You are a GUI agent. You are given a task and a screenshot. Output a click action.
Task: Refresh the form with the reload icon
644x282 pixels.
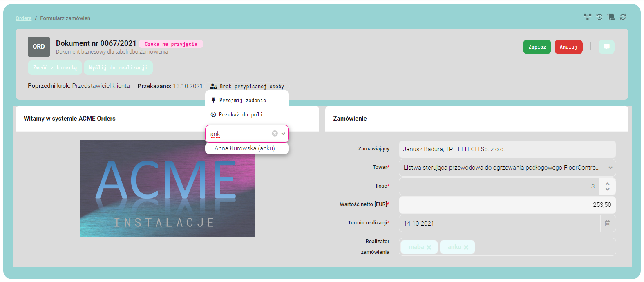pos(623,17)
